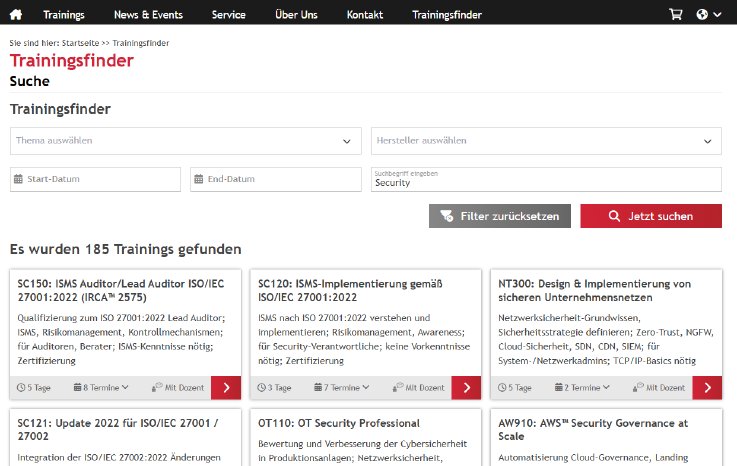Screen dimensions: 737x466
Task: Click clock icon beside 5 Tage on SC150
Action: click(x=21, y=387)
